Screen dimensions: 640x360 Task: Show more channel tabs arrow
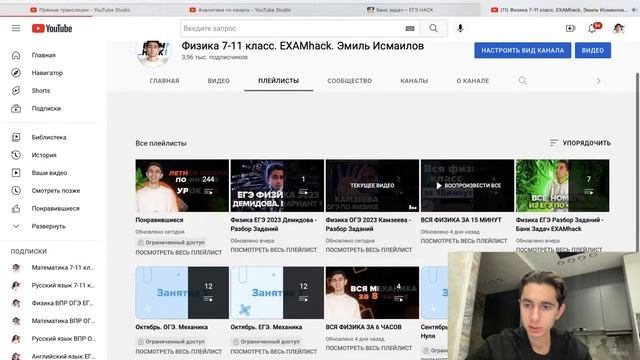click(x=598, y=81)
